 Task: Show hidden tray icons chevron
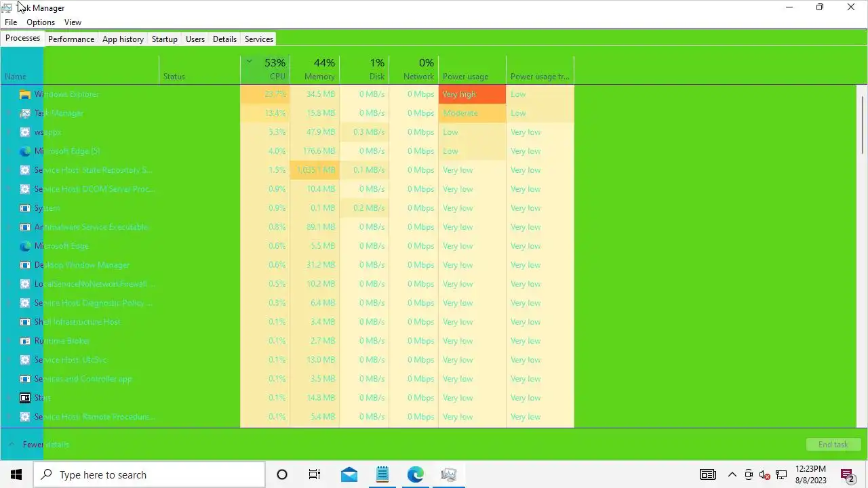pyautogui.click(x=732, y=474)
